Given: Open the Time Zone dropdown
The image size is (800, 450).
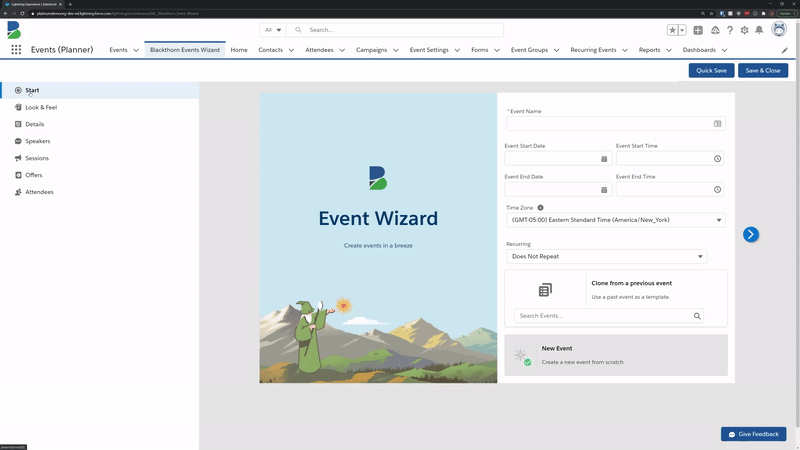Looking at the screenshot, I should pos(616,220).
